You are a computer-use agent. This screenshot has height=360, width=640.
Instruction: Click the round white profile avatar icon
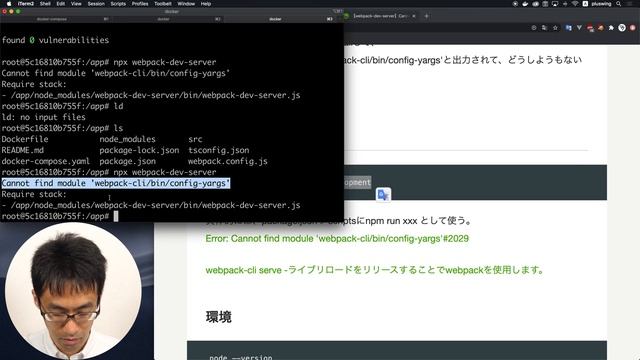point(622,28)
